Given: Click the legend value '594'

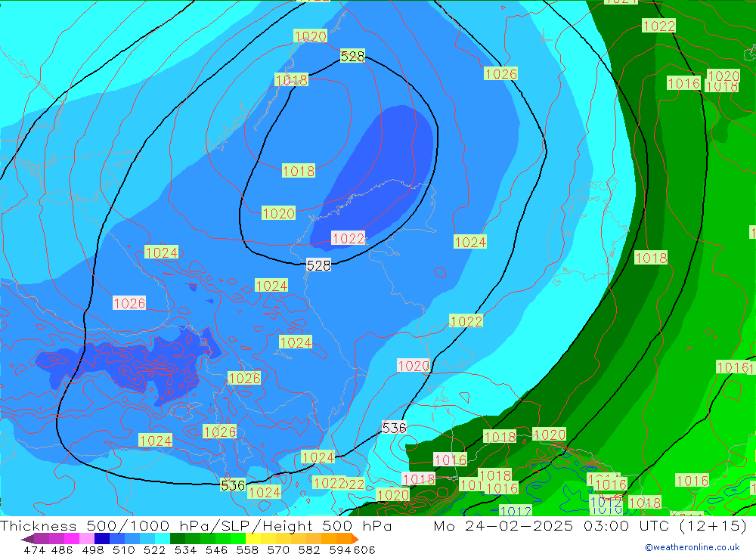Looking at the screenshot, I should tap(340, 549).
